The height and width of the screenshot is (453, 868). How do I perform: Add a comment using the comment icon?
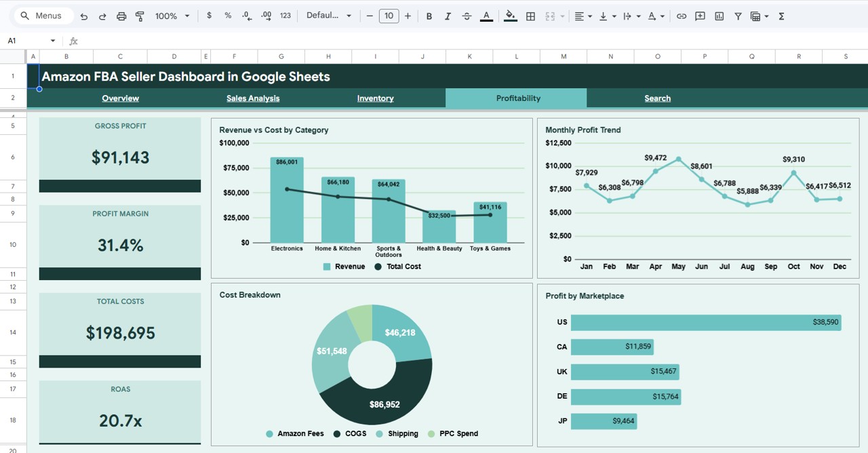701,16
